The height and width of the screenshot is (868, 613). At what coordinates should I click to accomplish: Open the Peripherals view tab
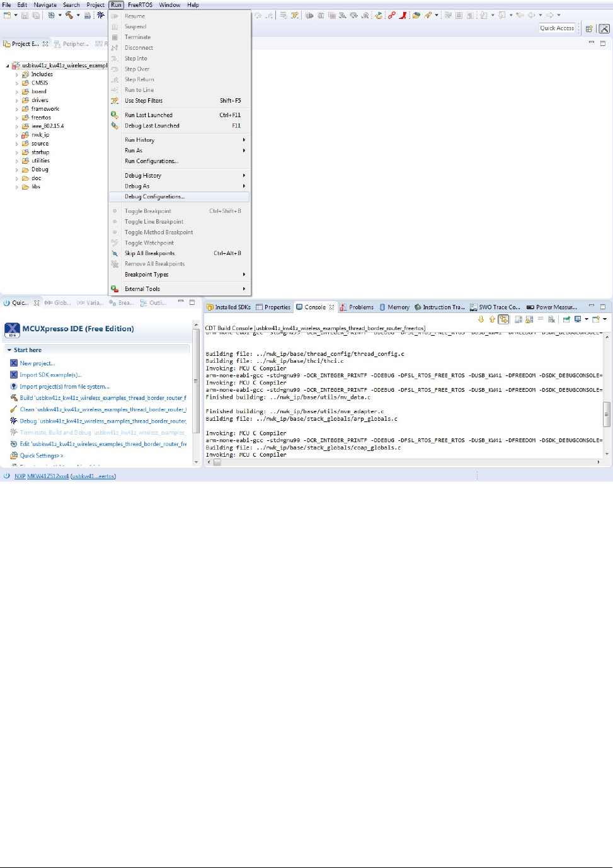coord(71,44)
